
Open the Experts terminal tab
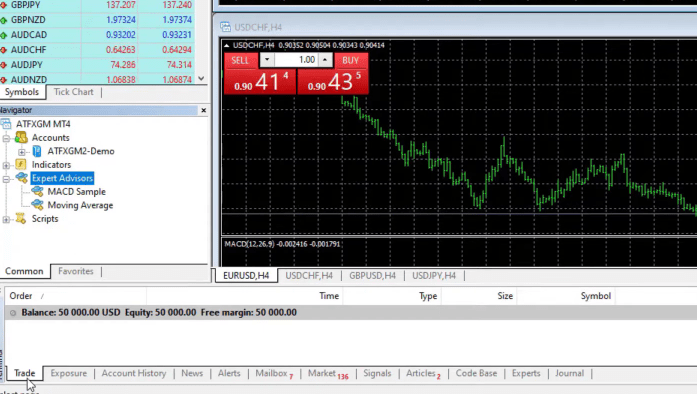[x=526, y=374]
